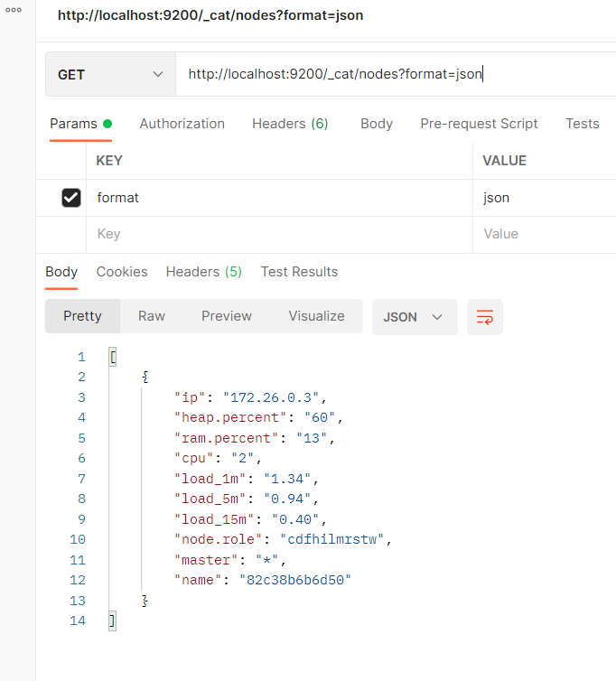Show the Preview response view
Viewport: 616px width, 681px height.
[x=227, y=316]
